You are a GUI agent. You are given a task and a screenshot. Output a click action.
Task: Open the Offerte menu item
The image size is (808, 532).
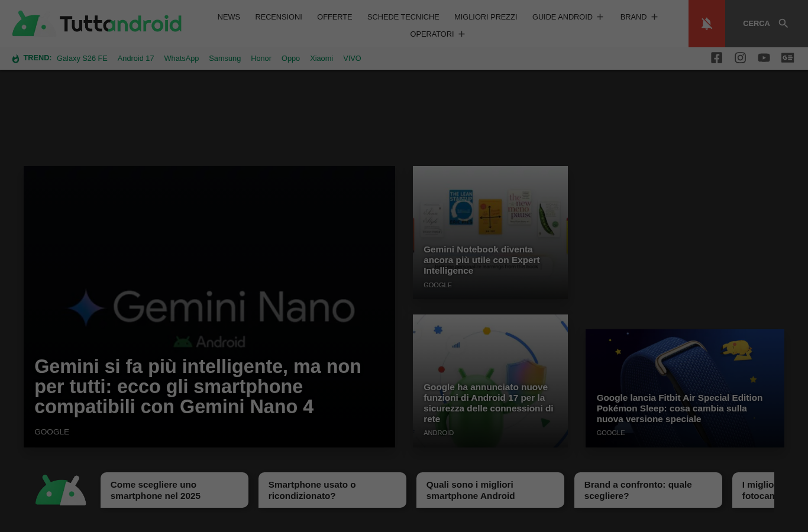point(335,17)
